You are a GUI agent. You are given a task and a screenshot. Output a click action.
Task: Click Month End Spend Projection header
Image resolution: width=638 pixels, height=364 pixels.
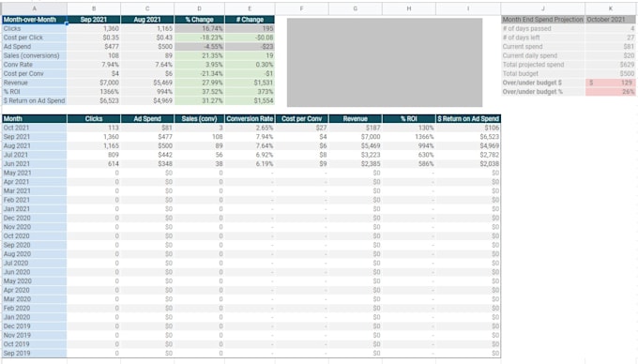pos(543,20)
